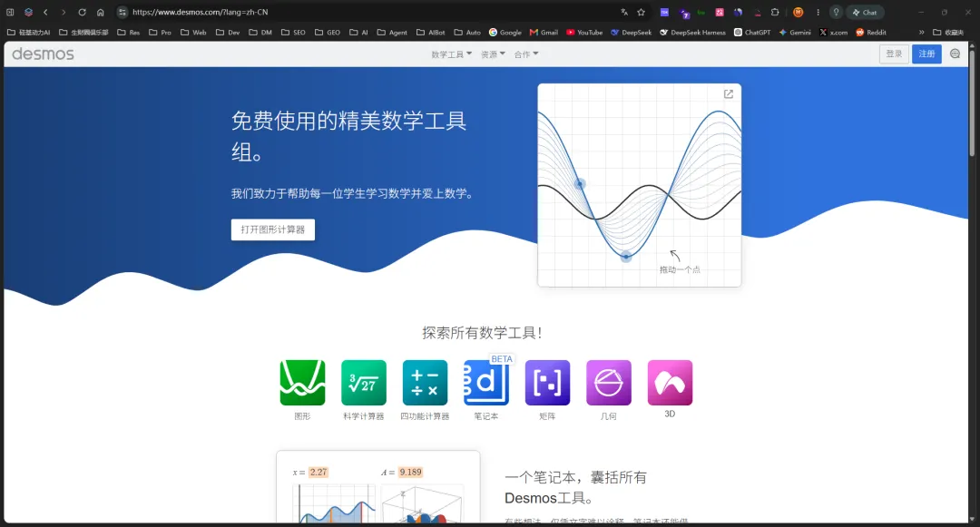Open the SEO bookmark folder

tap(293, 32)
